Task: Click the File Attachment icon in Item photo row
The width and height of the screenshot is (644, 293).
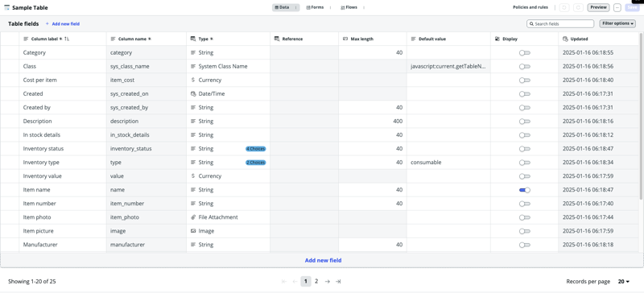Action: pos(193,217)
